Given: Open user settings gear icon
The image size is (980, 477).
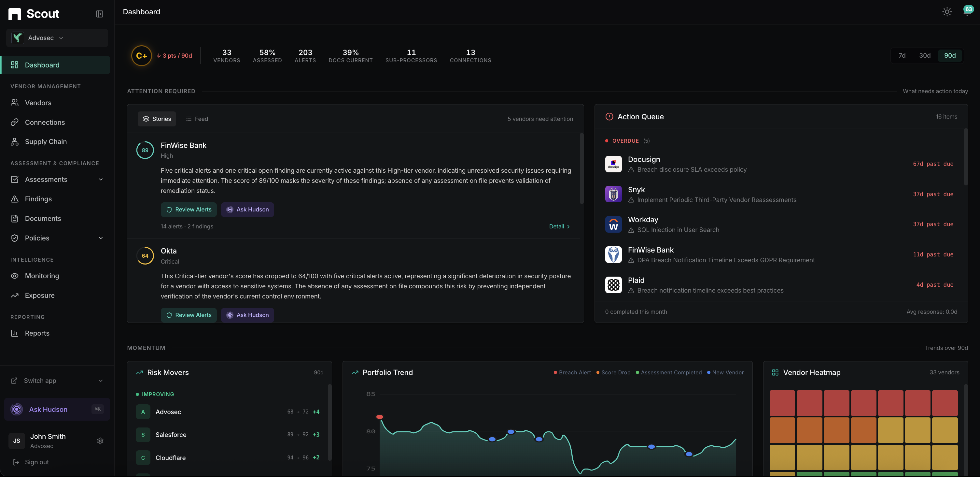Looking at the screenshot, I should click(100, 441).
